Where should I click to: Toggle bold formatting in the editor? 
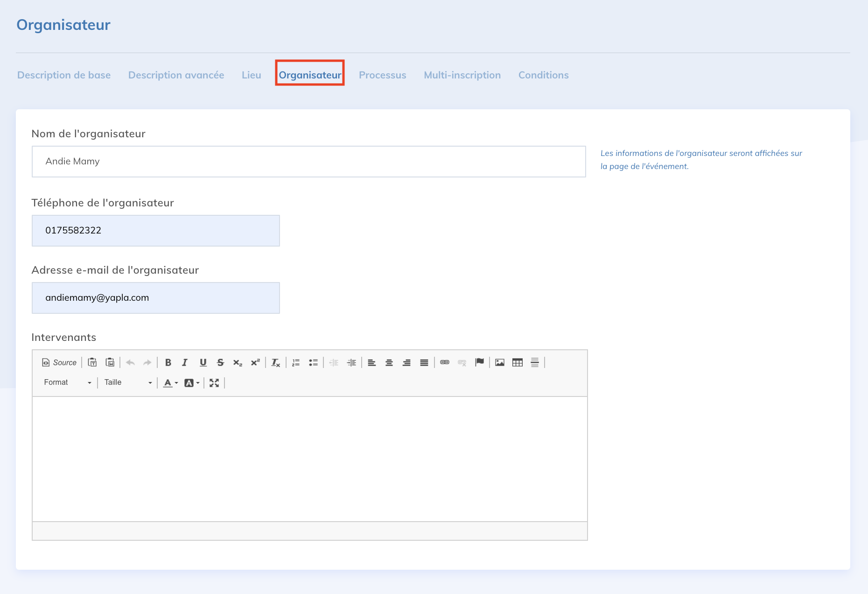168,362
